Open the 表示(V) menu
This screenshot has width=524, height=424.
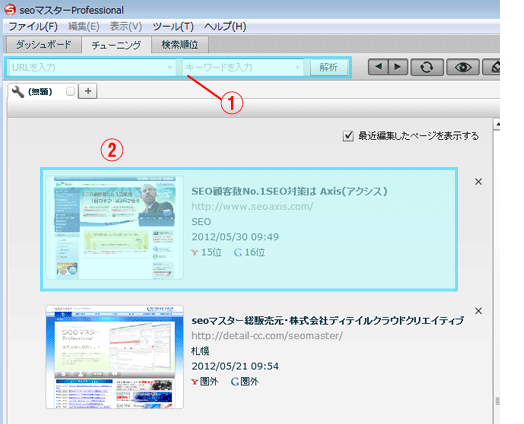pyautogui.click(x=126, y=26)
